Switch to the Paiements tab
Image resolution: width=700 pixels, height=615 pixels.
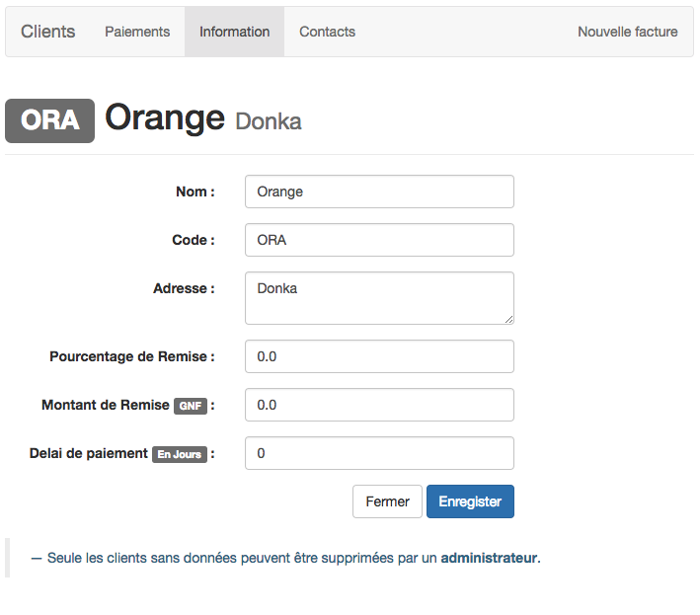click(137, 32)
